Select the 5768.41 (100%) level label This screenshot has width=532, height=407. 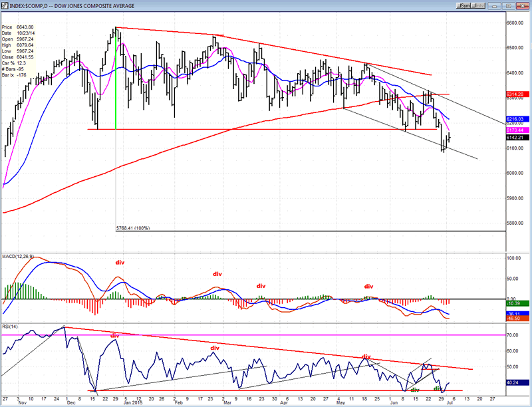[133, 228]
